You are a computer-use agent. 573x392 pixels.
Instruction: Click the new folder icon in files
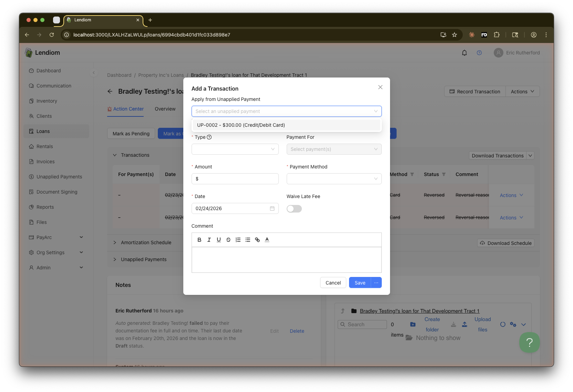(x=413, y=324)
